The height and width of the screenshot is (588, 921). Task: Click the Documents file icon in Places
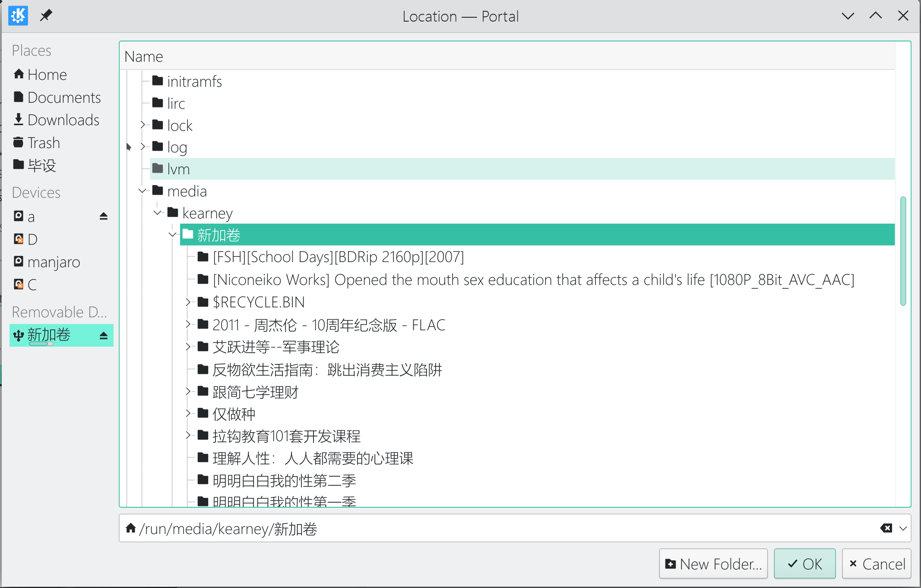(x=19, y=97)
